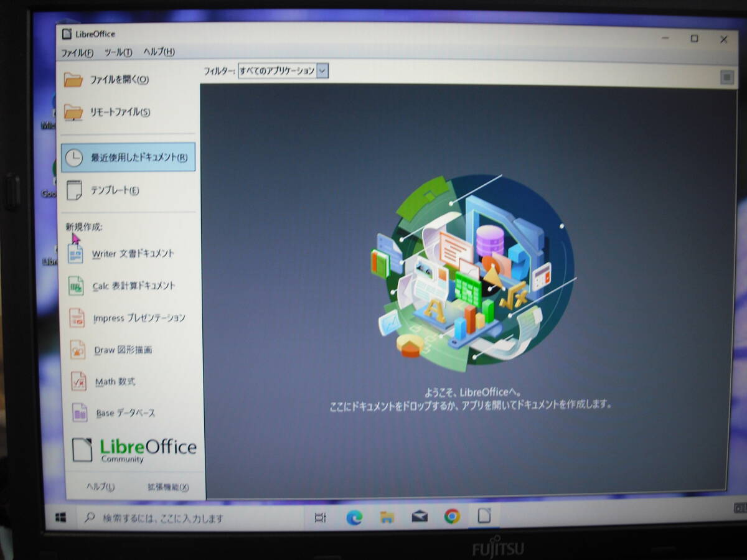Launch Google Chrome from taskbar
The image size is (747, 560).
452,516
